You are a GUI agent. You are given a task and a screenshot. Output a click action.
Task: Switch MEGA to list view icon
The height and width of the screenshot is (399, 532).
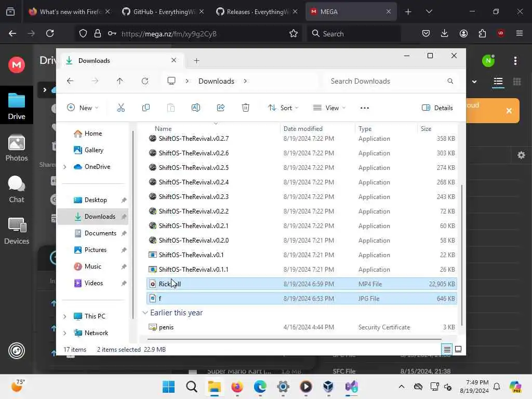(498, 82)
